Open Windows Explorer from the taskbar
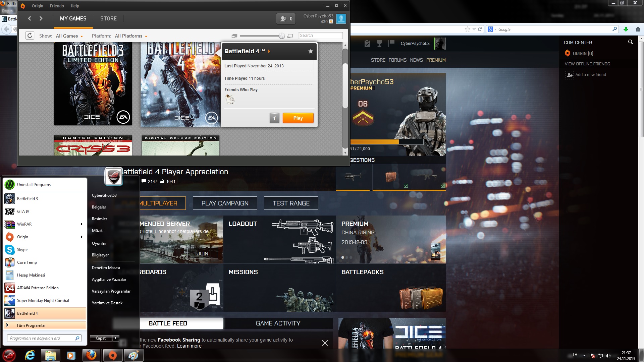The image size is (644, 362). pos(50,355)
